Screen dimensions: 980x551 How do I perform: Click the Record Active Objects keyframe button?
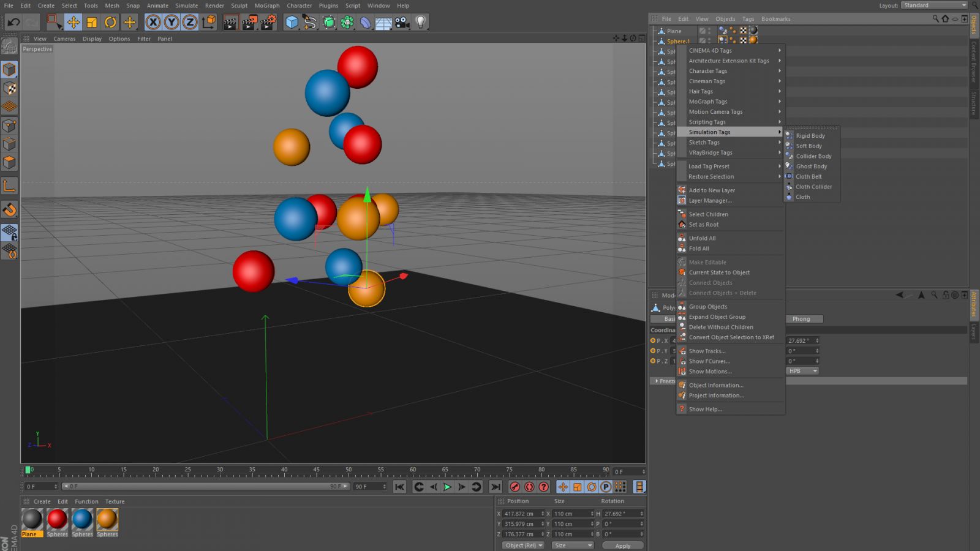click(x=515, y=487)
